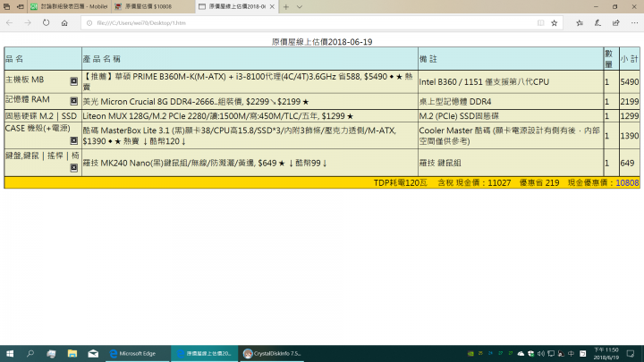Click the 1299 subtotal cell
This screenshot has height=362, width=644.
click(x=629, y=115)
